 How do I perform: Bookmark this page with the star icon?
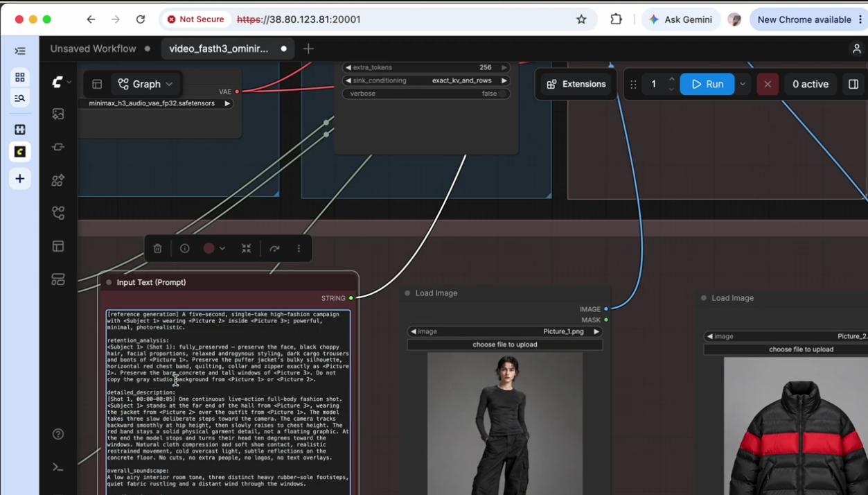[x=581, y=19]
